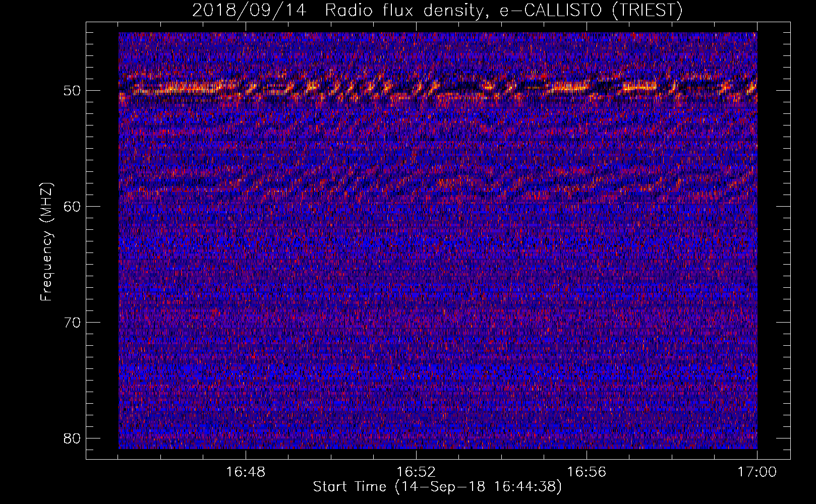This screenshot has height=504, width=816.
Task: Click the 'Start Time (14-Sep-18 16:44:38)' label
Action: pyautogui.click(x=437, y=487)
